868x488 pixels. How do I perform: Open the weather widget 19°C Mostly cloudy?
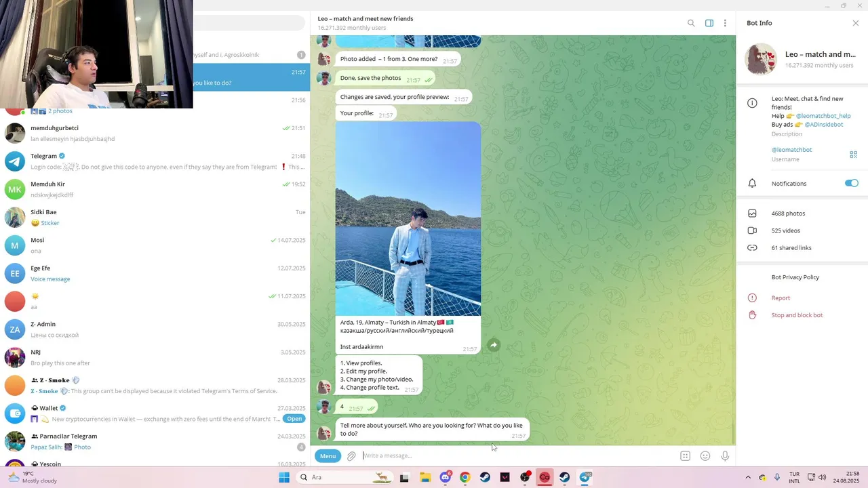[33, 477]
